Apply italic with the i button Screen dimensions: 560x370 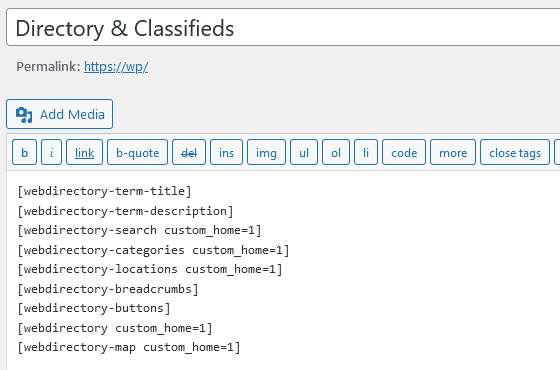(51, 152)
